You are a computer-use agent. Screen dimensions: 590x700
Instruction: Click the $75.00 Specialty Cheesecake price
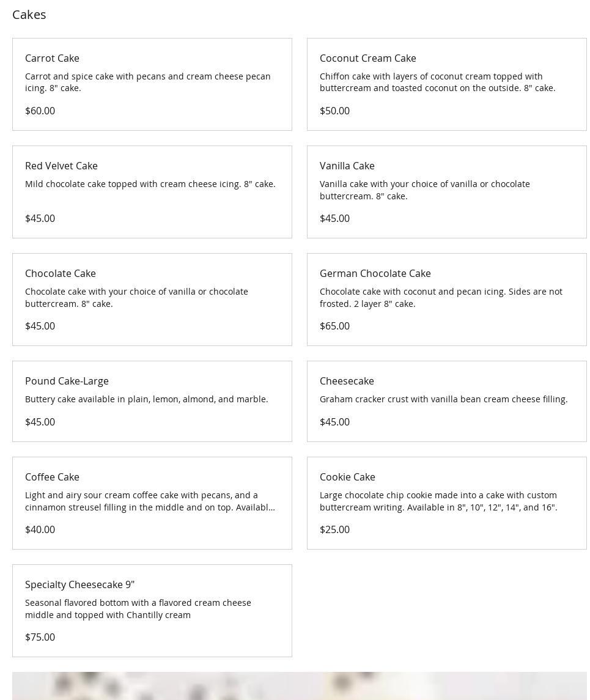coord(40,637)
